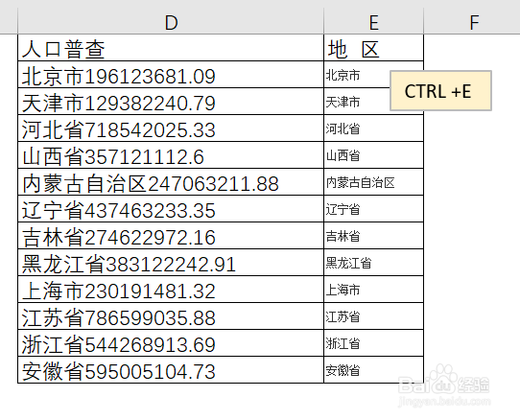Click 天津市 in column E
Image resolution: width=520 pixels, height=420 pixels.
(343, 102)
